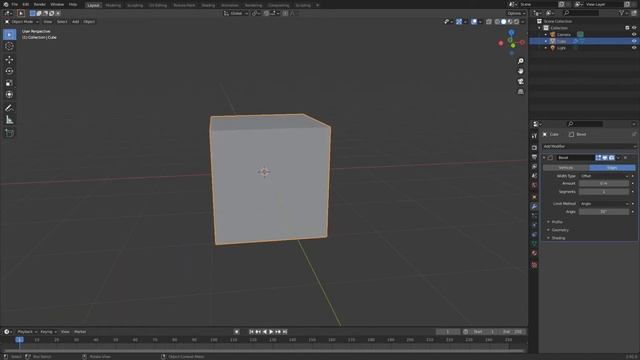Switch perspective/orthographic grid icon
The image size is (640, 360).
520,92
